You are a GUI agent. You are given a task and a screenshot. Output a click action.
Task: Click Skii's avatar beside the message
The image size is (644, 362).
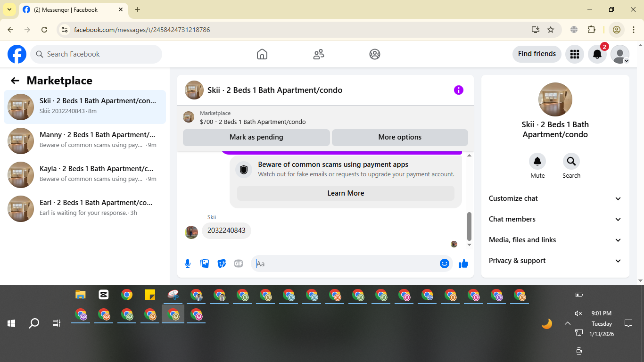(x=191, y=232)
